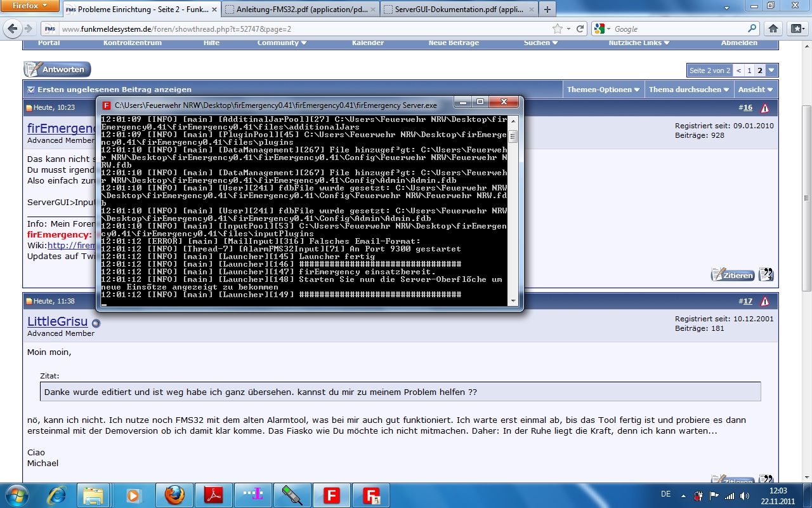812x508 pixels.
Task: Click the console window's vertical scrollbar thumb
Action: coord(513,137)
